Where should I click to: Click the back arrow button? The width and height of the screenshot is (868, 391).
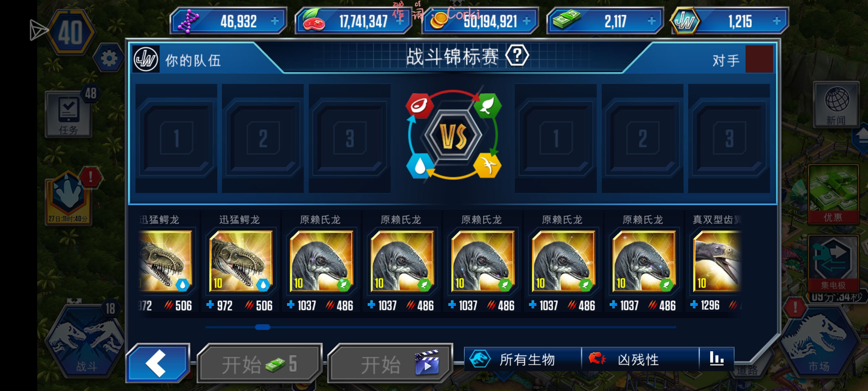pyautogui.click(x=157, y=363)
